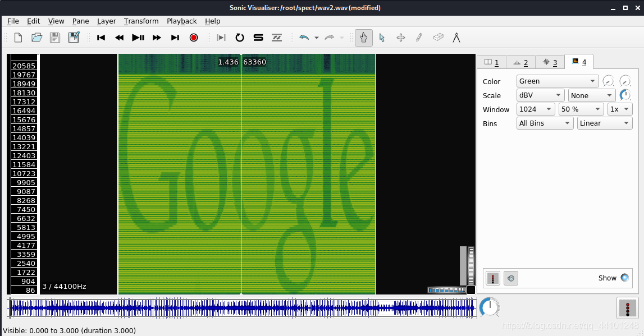Open the undo history dropdown arrow
The width and height of the screenshot is (644, 336).
316,38
